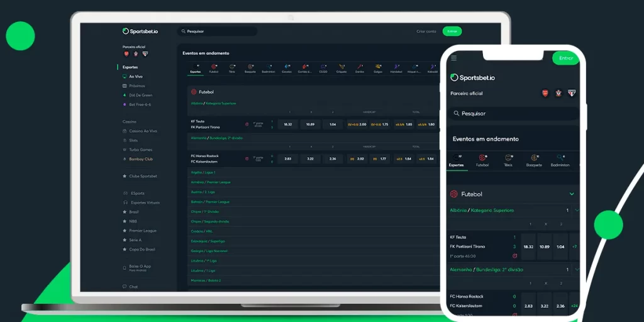Expand Áustria / 2. Liga row
The width and height of the screenshot is (644, 322).
tap(313, 192)
